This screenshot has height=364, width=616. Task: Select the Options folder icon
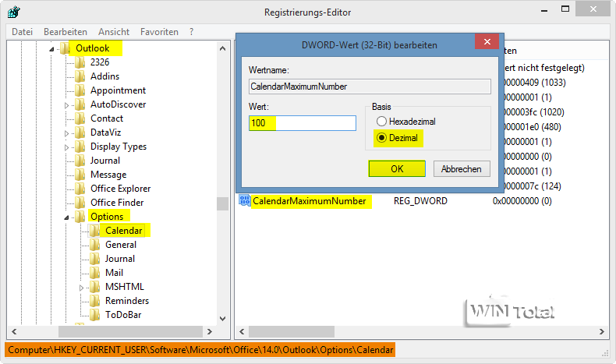(80, 217)
